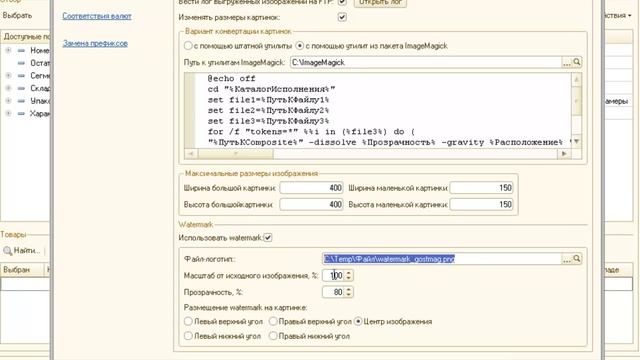Click Высота большой картинки field
Viewport: 640px width, 360px height.
tap(311, 204)
